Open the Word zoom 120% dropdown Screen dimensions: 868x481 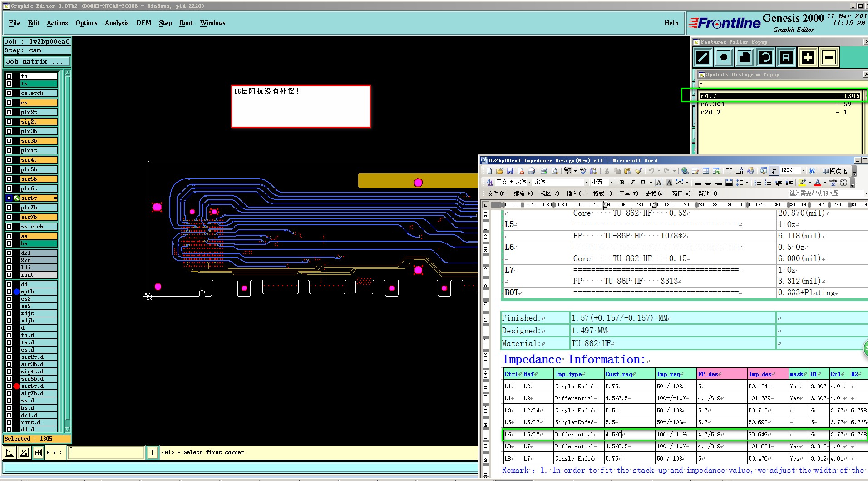coord(803,171)
